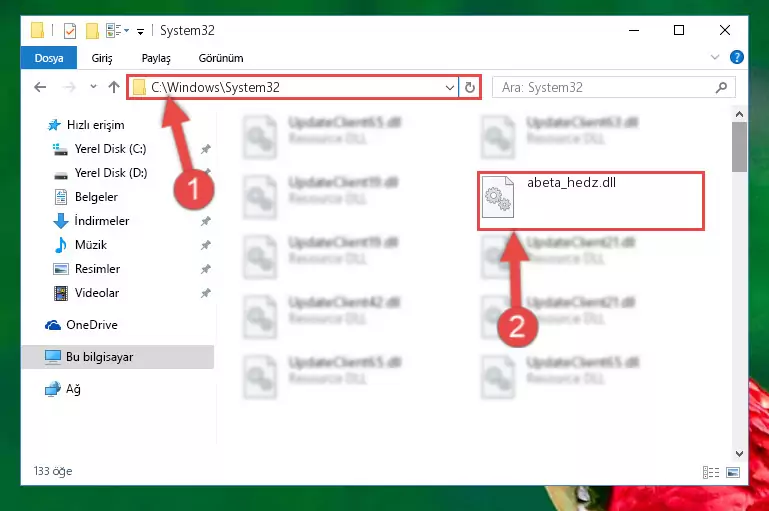Open the Belgeler folder in sidebar
Viewport: 769px width, 511px height.
pyautogui.click(x=96, y=197)
